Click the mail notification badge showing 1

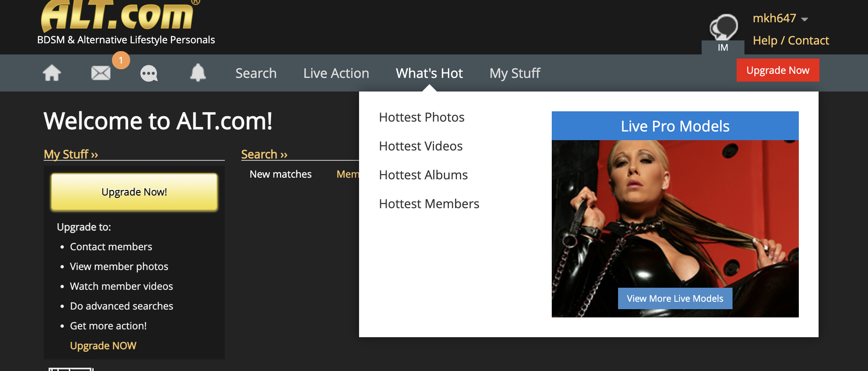(121, 60)
